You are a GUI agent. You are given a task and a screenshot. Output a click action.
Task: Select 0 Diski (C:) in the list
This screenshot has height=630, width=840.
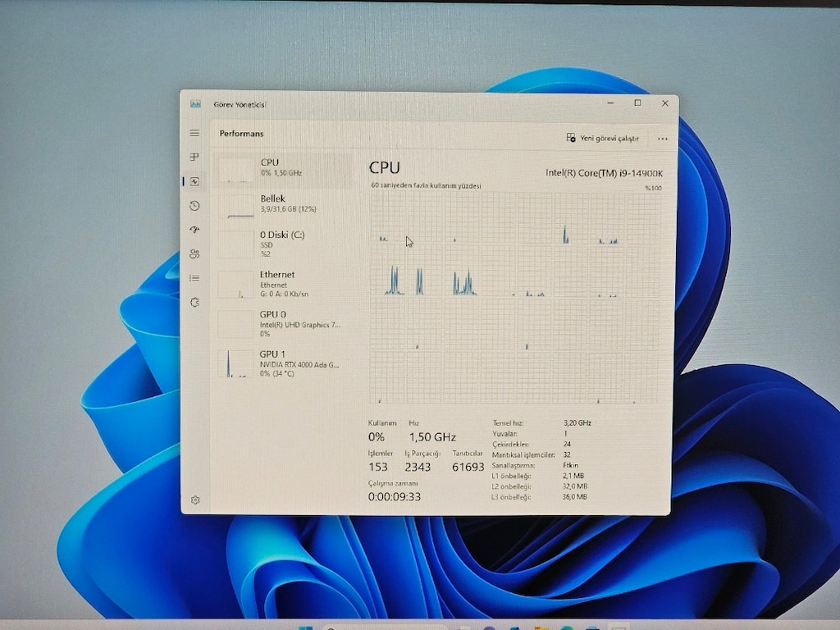pos(283,244)
